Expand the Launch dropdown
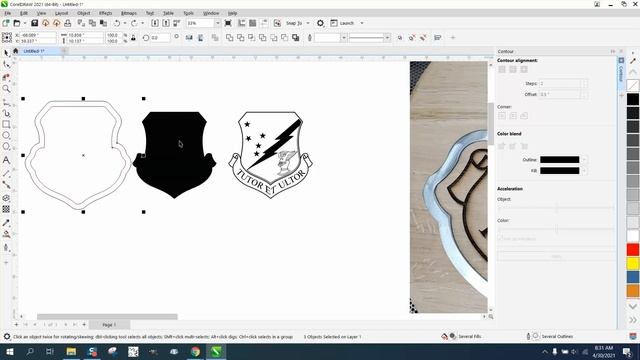The height and width of the screenshot is (360, 640). 362,23
